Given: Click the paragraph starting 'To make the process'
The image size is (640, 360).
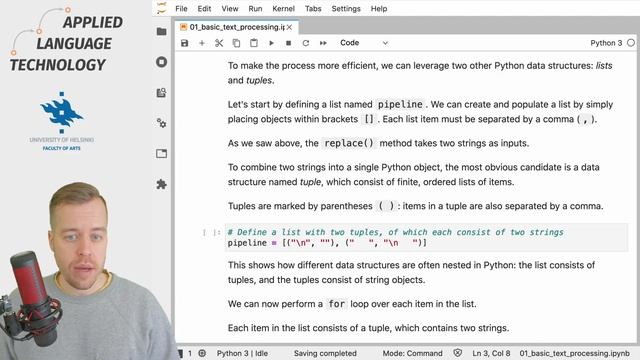Looking at the screenshot, I should coord(420,73).
